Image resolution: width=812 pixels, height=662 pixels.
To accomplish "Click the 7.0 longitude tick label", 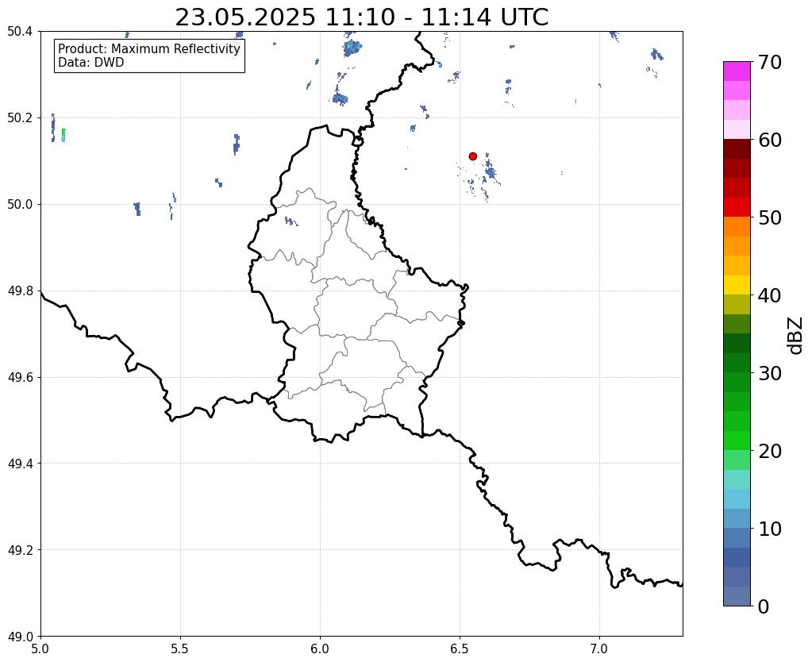I will (599, 649).
